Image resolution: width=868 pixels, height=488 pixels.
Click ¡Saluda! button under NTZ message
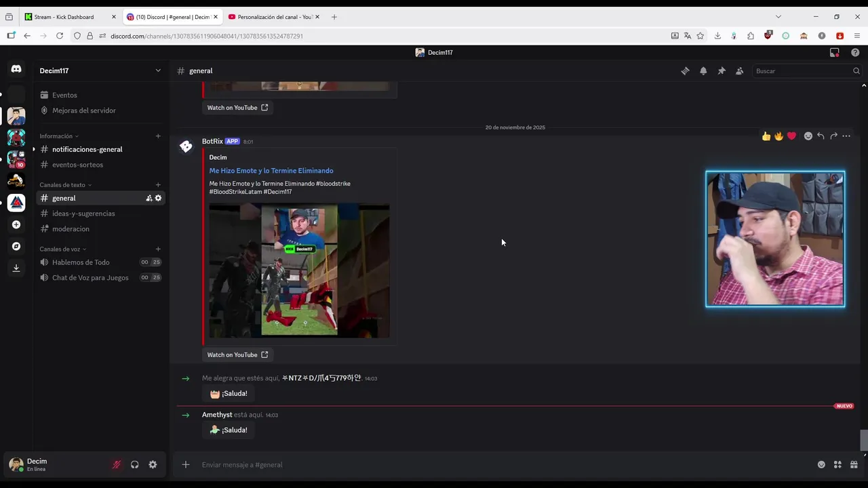[x=229, y=393]
